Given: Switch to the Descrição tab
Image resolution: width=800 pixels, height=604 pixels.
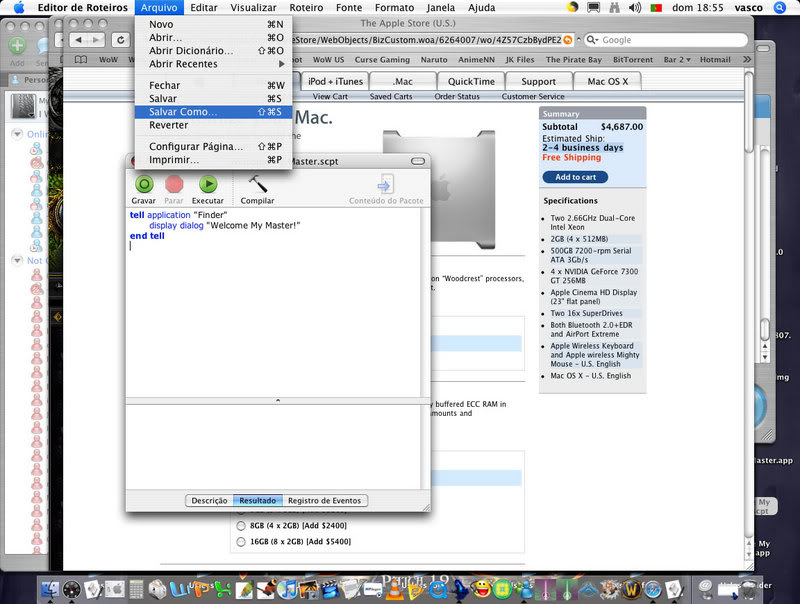Looking at the screenshot, I should [209, 500].
